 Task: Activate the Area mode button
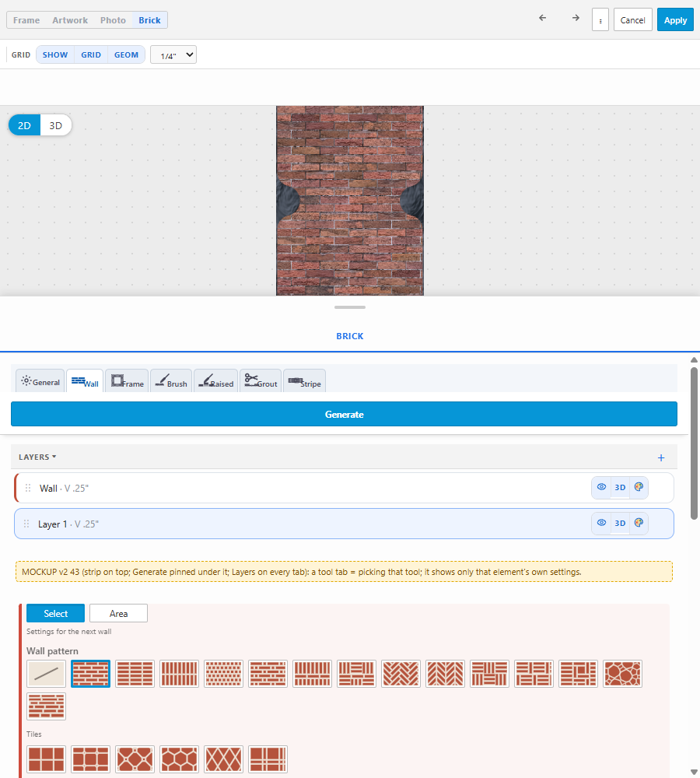118,613
